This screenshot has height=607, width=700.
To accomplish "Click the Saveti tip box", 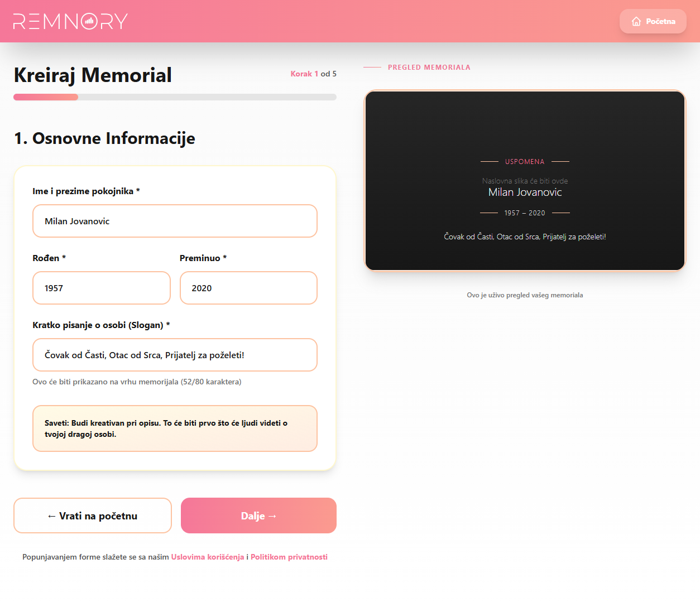I will pos(175,428).
